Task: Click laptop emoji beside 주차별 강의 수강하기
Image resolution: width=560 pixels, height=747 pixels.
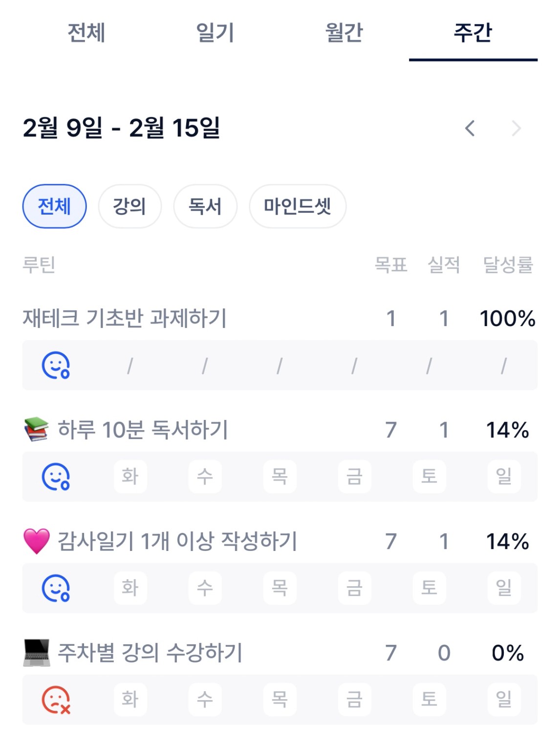Action: (x=37, y=653)
